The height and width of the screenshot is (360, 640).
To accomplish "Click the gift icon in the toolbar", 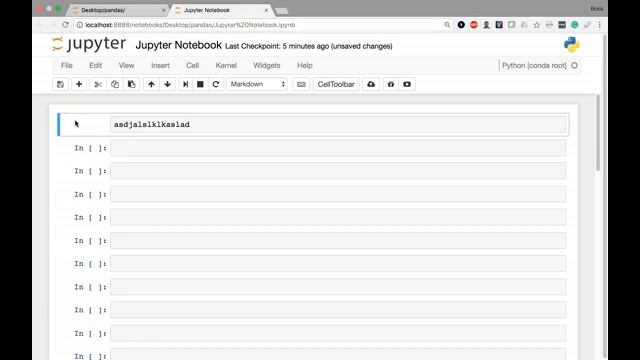I will pyautogui.click(x=391, y=84).
